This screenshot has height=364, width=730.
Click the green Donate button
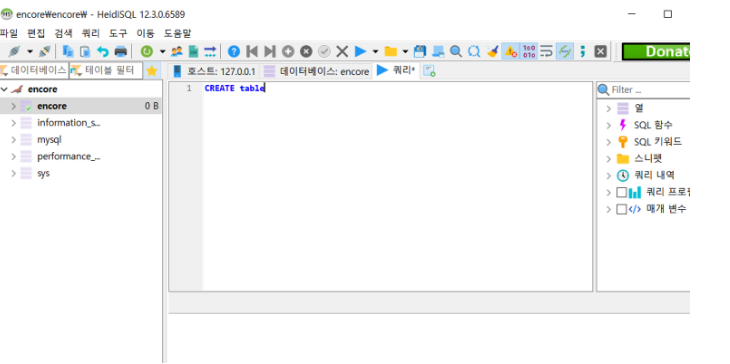(656, 51)
